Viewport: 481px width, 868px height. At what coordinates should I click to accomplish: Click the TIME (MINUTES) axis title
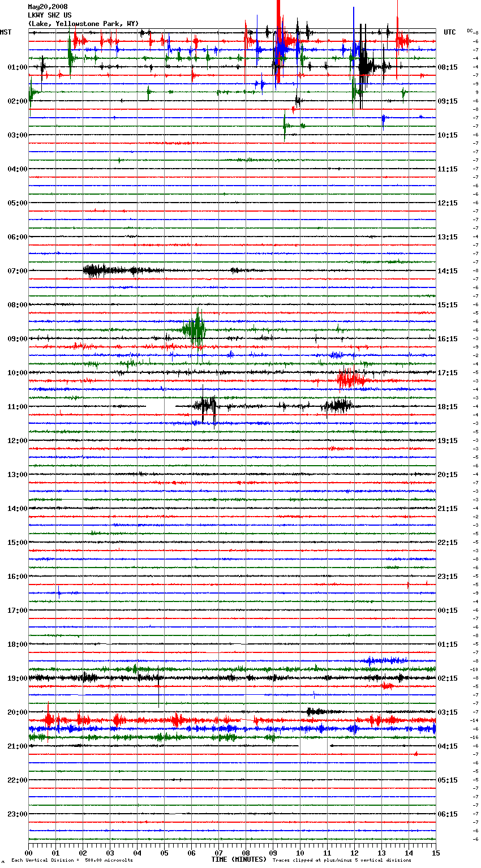pyautogui.click(x=239, y=860)
